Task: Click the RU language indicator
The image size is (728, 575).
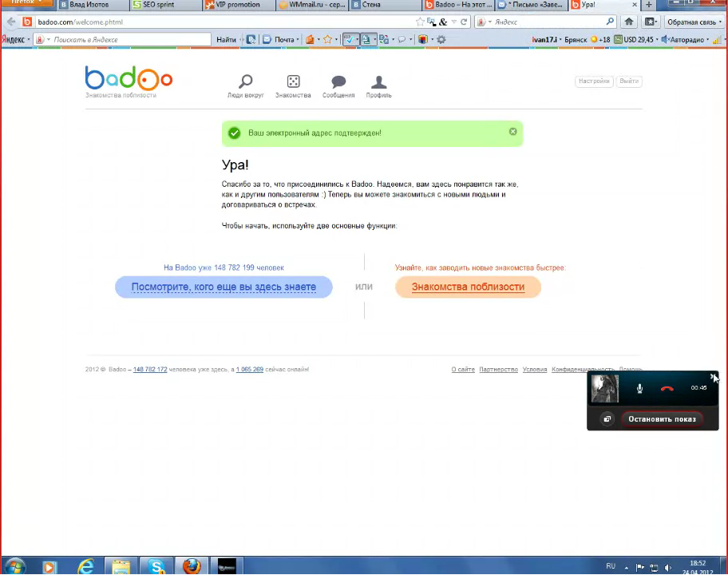Action: 611,566
